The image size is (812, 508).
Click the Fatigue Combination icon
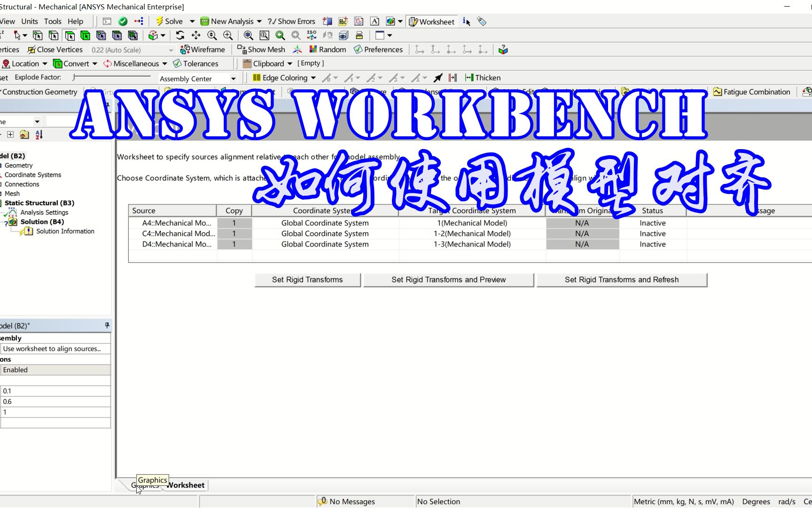tap(717, 91)
